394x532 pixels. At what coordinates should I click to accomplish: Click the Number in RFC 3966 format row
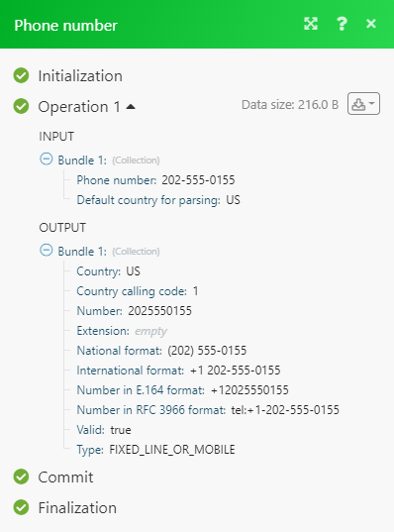click(208, 410)
